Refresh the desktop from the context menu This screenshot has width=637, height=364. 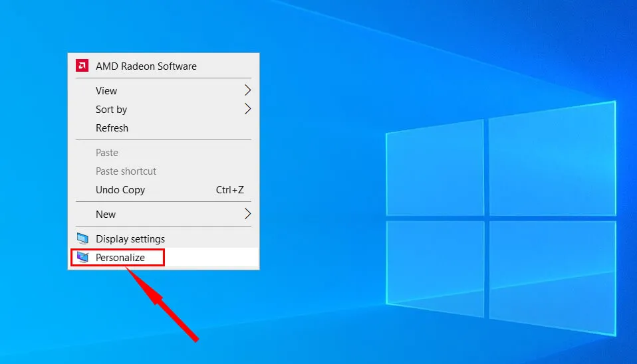[x=112, y=128]
